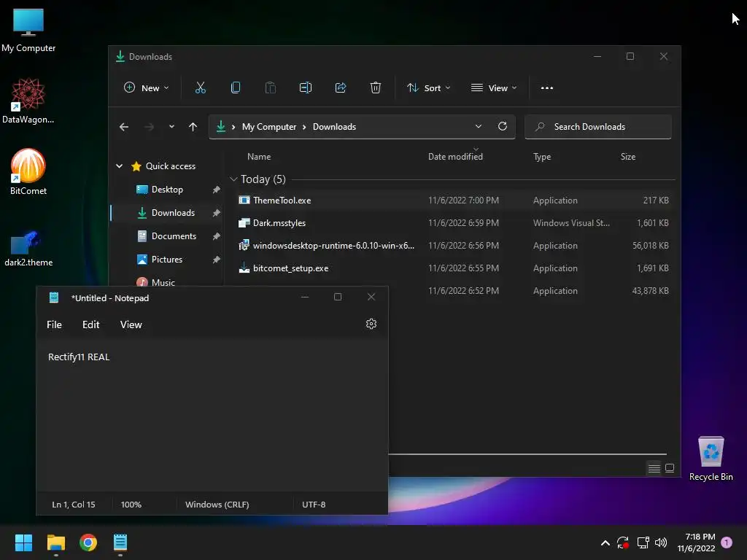Open the View dropdown menu
The image size is (747, 560).
click(494, 87)
